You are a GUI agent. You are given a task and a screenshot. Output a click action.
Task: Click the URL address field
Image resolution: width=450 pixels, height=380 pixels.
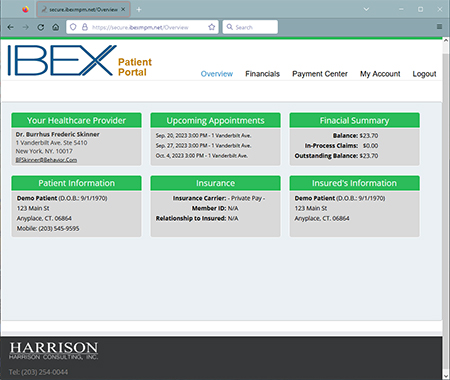pyautogui.click(x=142, y=27)
